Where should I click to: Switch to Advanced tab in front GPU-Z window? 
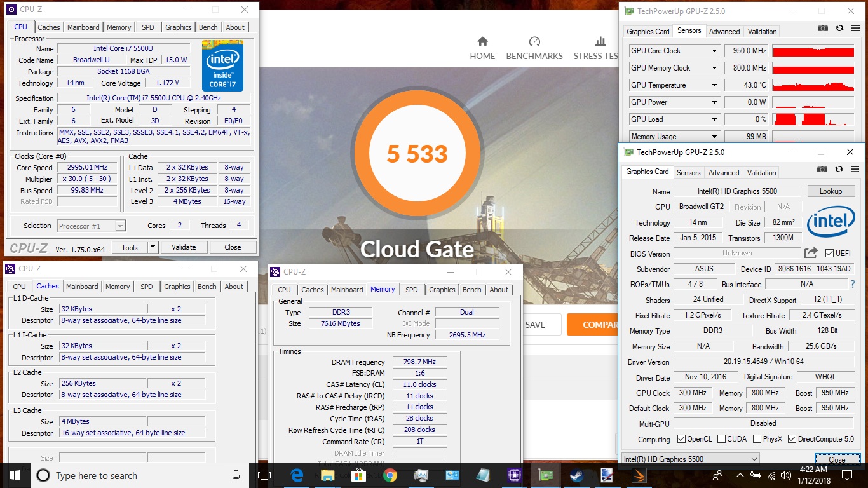click(724, 173)
